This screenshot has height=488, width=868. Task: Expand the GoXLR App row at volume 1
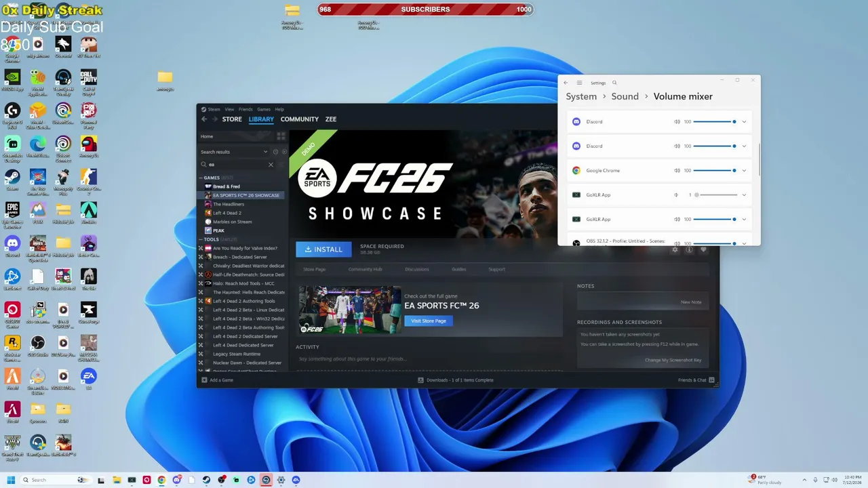pyautogui.click(x=744, y=195)
